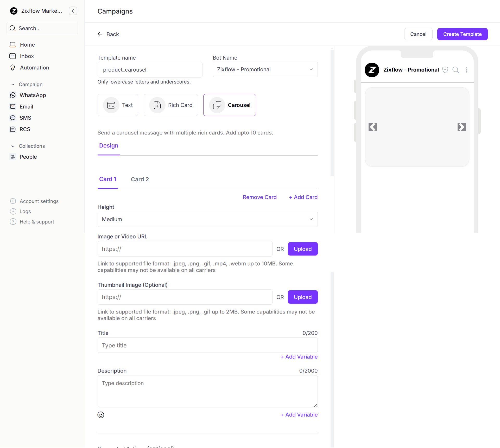Image resolution: width=500 pixels, height=448 pixels.
Task: Select the Rich Card template type
Action: coord(171,105)
